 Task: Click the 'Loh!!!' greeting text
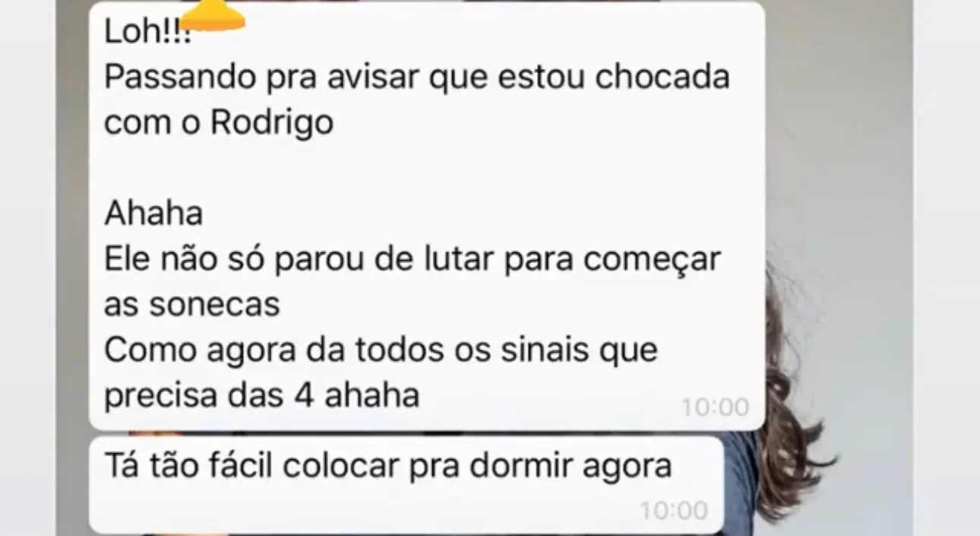pyautogui.click(x=148, y=33)
